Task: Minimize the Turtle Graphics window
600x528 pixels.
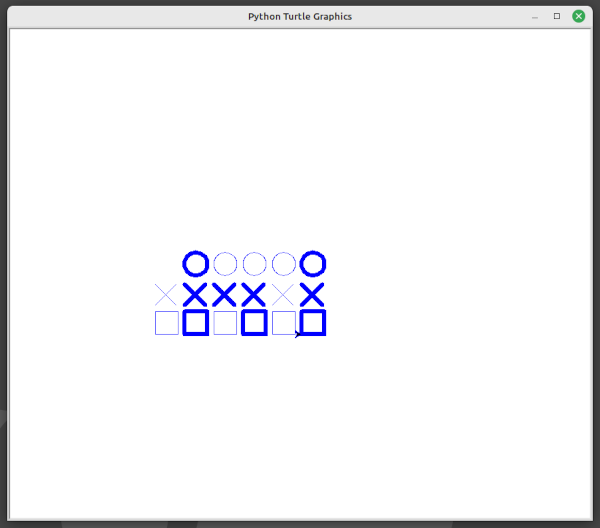Action: coord(535,16)
